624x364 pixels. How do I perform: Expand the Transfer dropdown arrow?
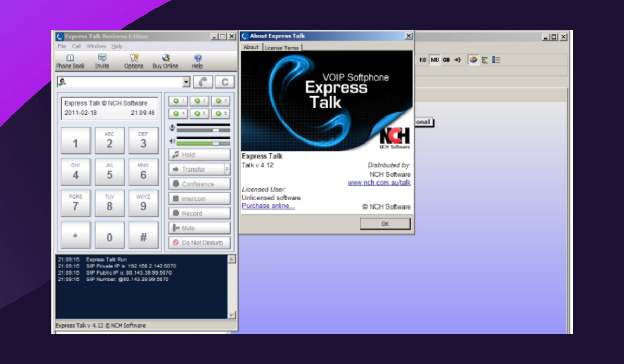pos(227,170)
